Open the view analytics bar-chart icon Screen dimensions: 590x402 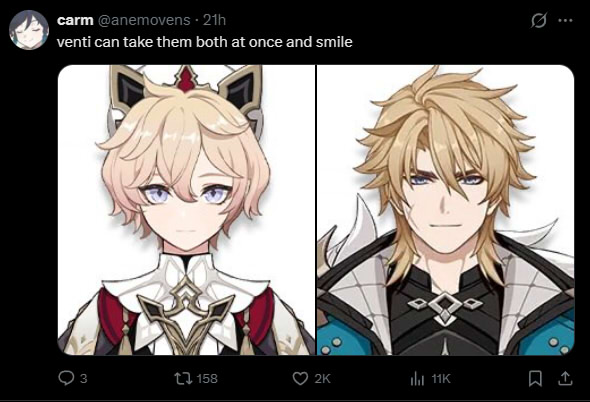417,378
